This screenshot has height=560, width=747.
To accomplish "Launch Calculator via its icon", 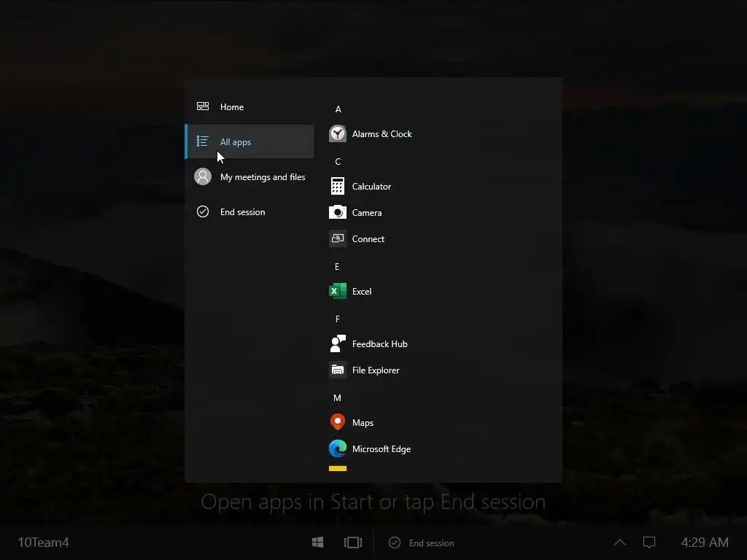I will (x=338, y=186).
